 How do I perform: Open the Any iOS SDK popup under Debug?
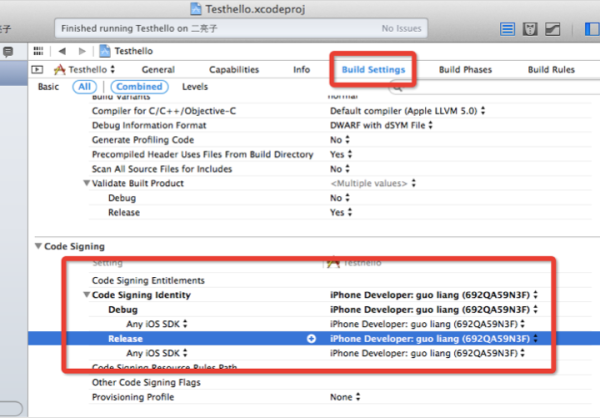(157, 324)
